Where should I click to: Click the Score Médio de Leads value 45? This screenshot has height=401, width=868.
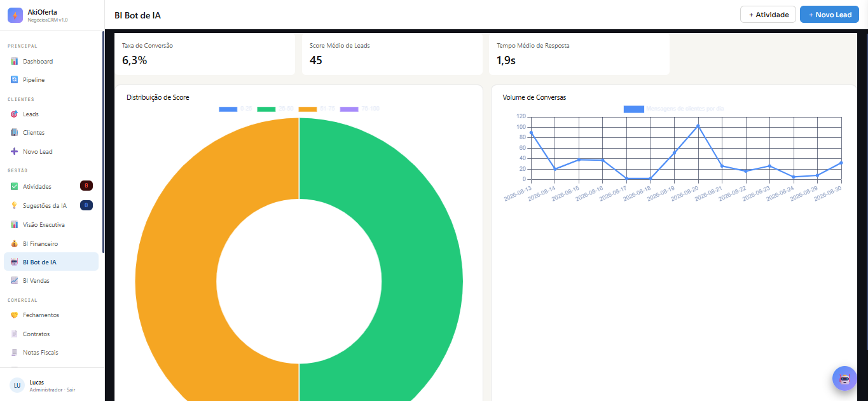[x=316, y=60]
